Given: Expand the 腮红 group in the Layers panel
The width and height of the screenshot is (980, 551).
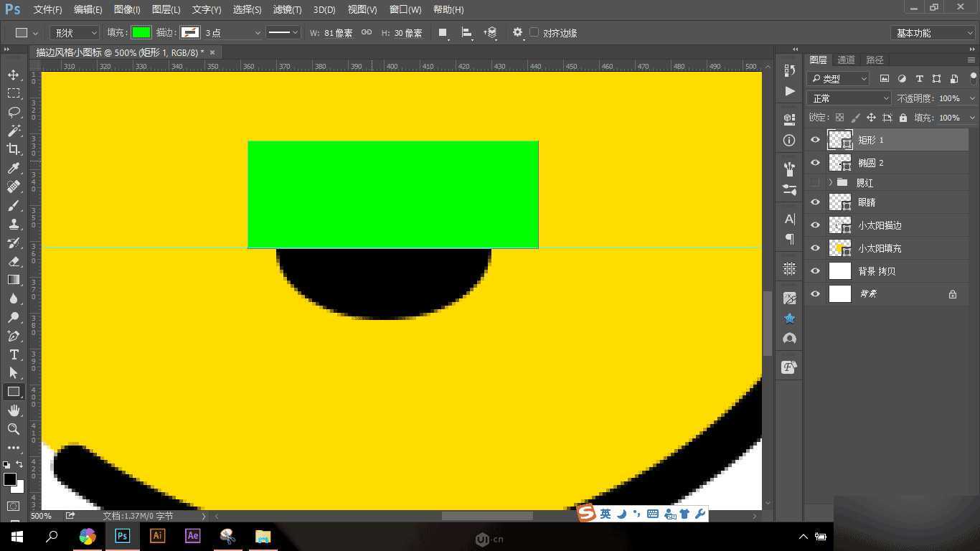Looking at the screenshot, I should (830, 182).
